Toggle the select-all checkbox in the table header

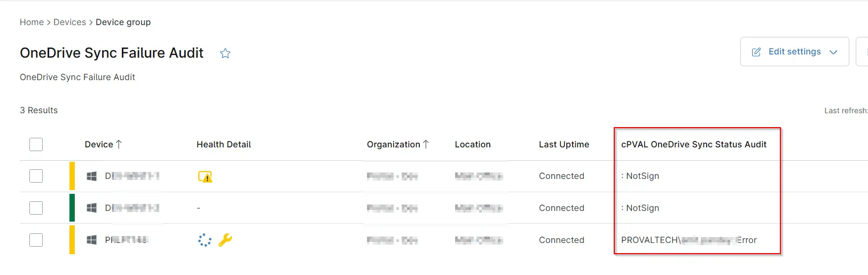pyautogui.click(x=36, y=144)
